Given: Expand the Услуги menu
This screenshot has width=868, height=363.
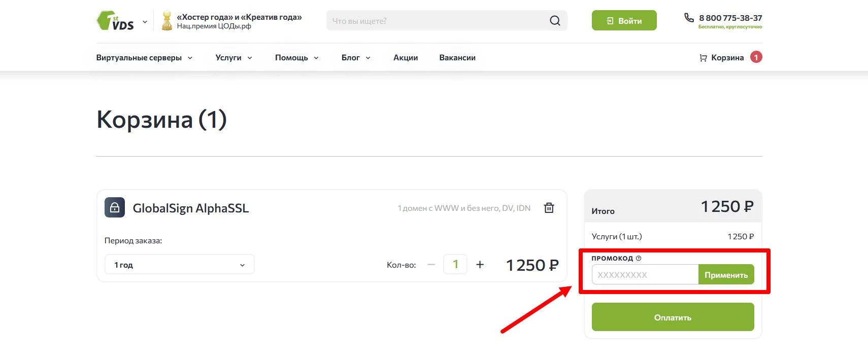Looking at the screenshot, I should [233, 58].
